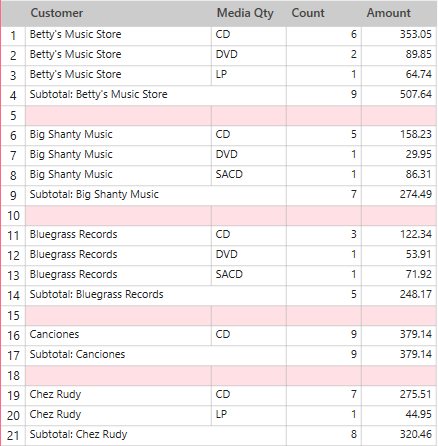The image size is (438, 446).
Task: Select the empty pink row 5 header
Action: point(13,116)
